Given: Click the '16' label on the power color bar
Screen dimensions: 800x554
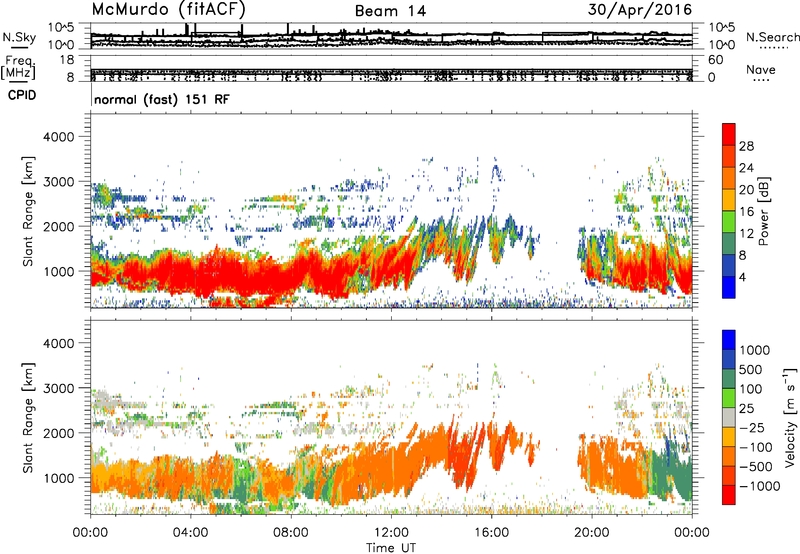Looking at the screenshot, I should point(746,212).
